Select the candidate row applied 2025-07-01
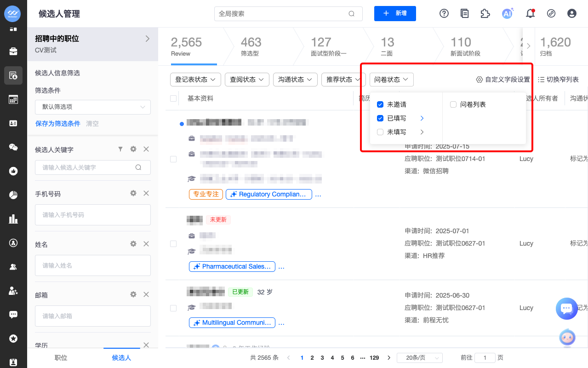The height and width of the screenshot is (368, 588). (173, 244)
